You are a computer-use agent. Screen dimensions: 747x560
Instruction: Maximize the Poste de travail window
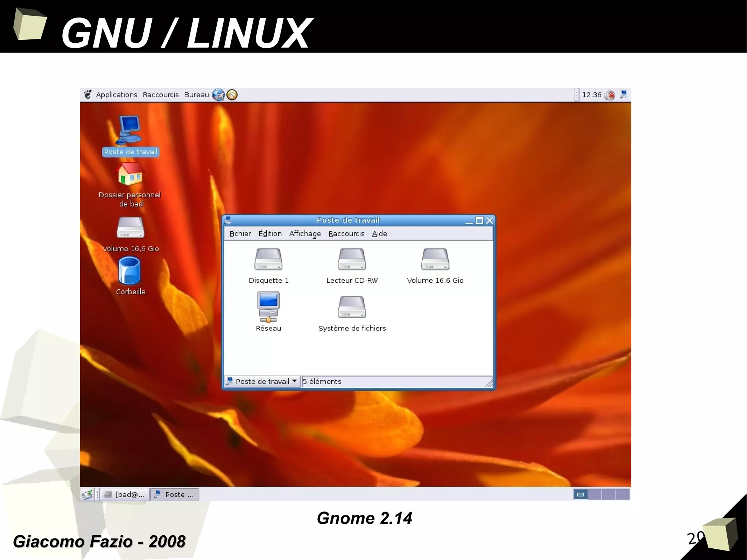[x=479, y=220]
